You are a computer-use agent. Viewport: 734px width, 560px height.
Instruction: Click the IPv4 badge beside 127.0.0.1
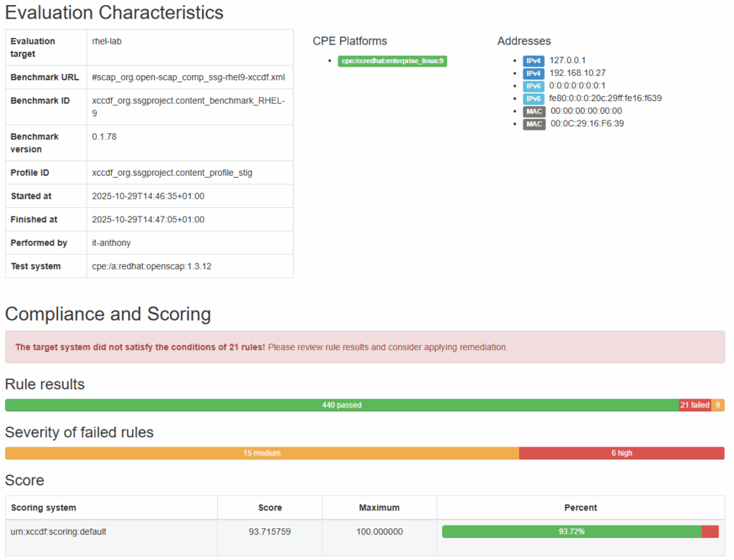[533, 61]
